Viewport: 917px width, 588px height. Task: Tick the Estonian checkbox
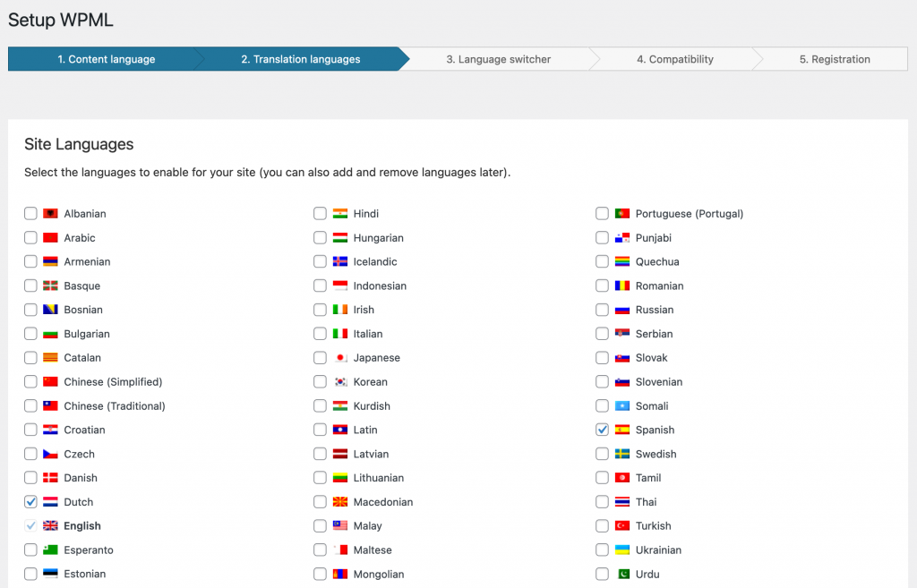[x=30, y=574]
